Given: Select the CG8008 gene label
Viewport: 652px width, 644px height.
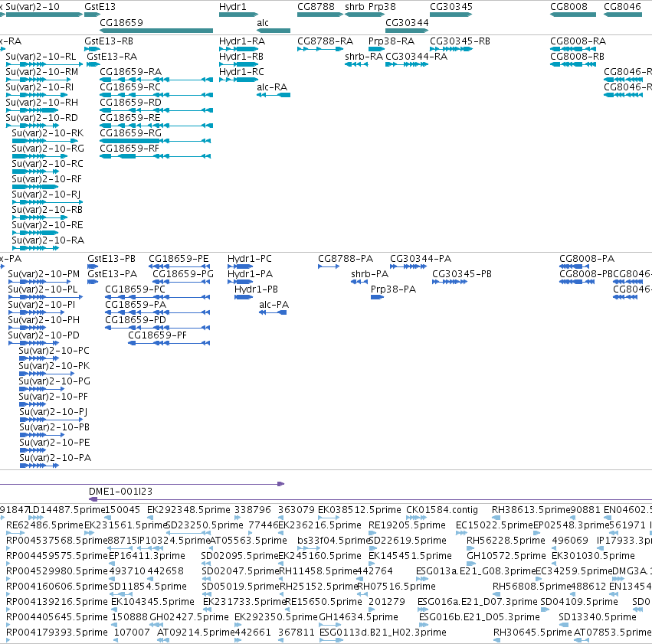Looking at the screenshot, I should tap(568, 7).
